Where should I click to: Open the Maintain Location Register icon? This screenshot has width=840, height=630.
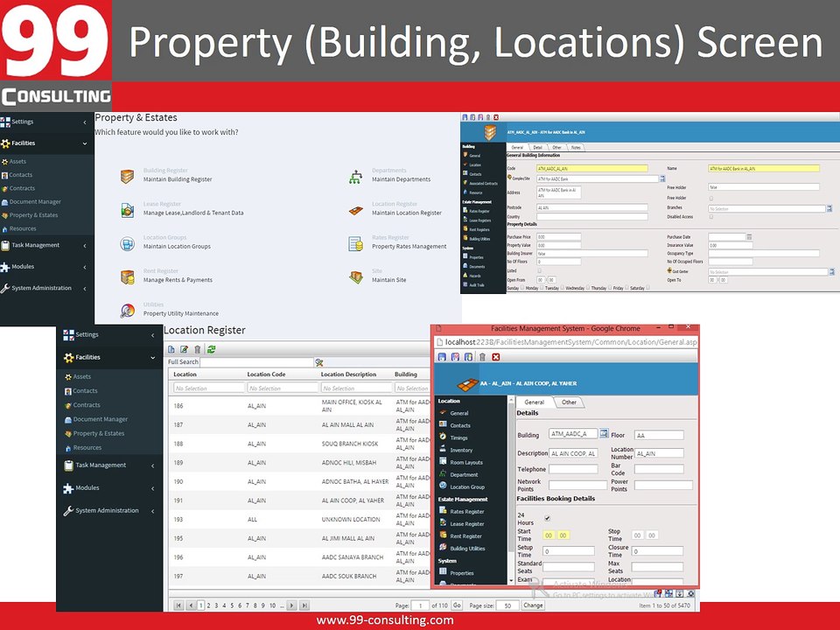[356, 210]
